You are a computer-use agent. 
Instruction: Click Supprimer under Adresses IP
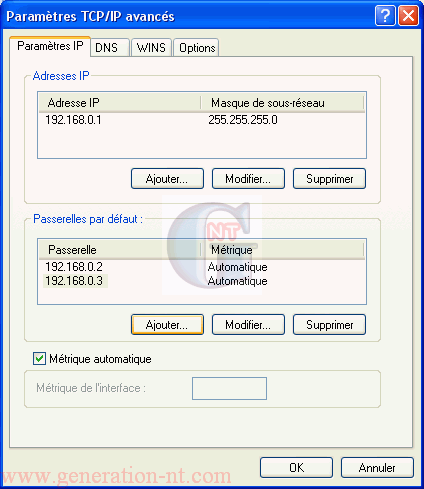pyautogui.click(x=329, y=179)
